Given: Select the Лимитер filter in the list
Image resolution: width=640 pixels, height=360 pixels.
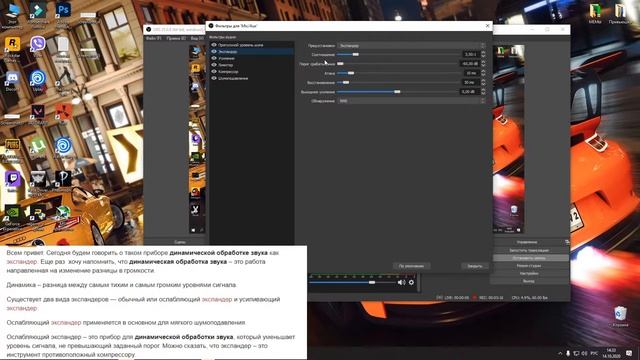Looking at the screenshot, I should click(x=226, y=65).
